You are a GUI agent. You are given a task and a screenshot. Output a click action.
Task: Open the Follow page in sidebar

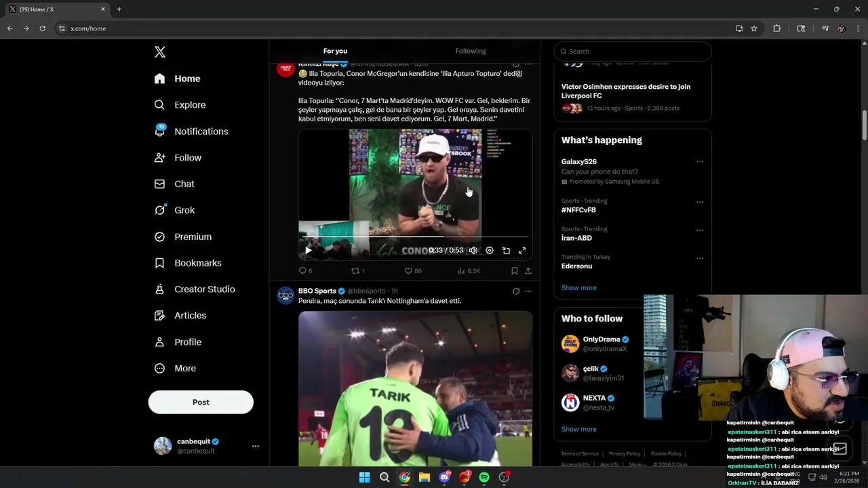point(178,158)
